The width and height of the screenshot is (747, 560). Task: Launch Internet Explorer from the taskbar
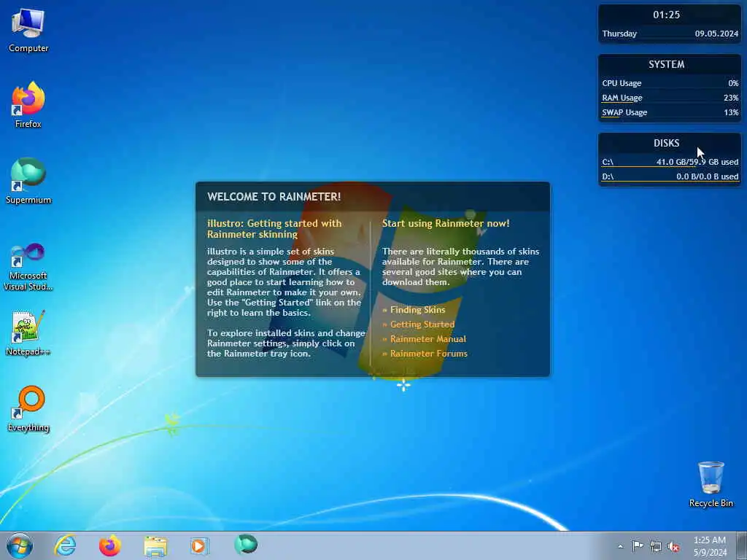(x=65, y=545)
